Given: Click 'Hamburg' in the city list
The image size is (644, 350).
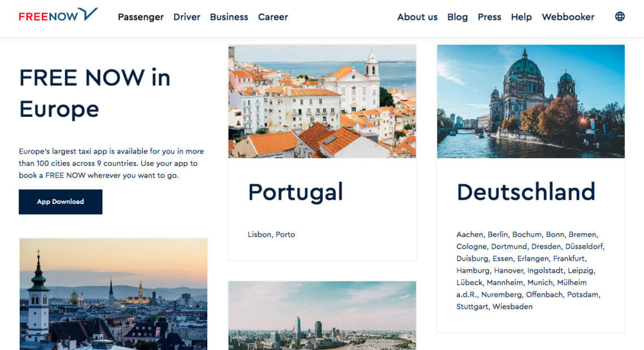Looking at the screenshot, I should [473, 270].
